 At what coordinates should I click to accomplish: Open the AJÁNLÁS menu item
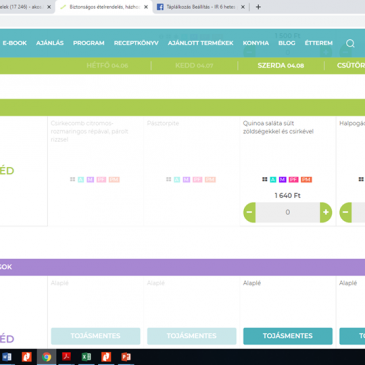click(x=50, y=43)
